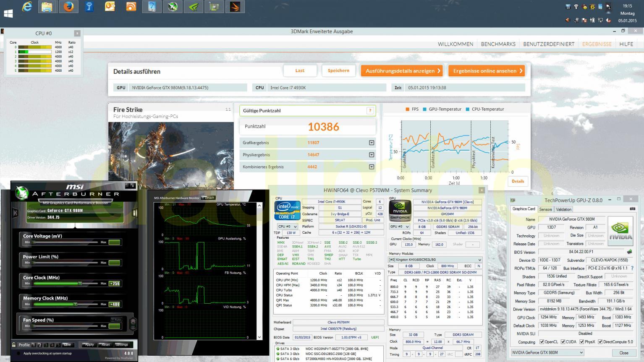This screenshot has height=362, width=644.
Task: Click the Windows Start button
Action: (8, 13)
